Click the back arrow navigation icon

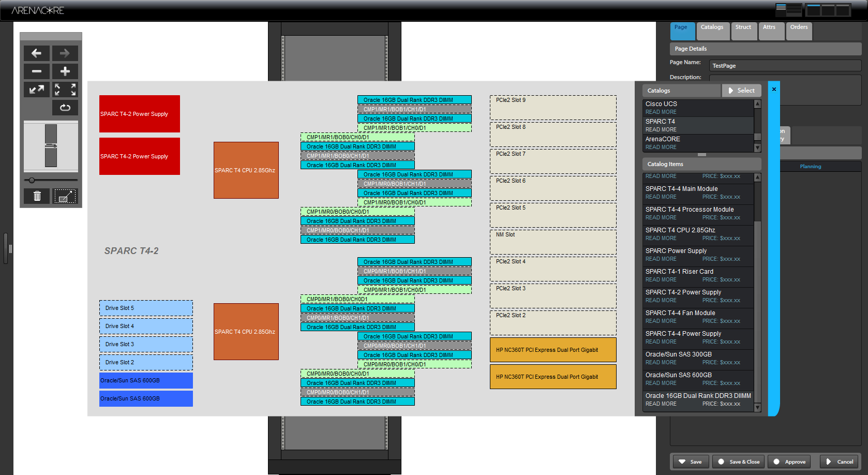point(37,53)
